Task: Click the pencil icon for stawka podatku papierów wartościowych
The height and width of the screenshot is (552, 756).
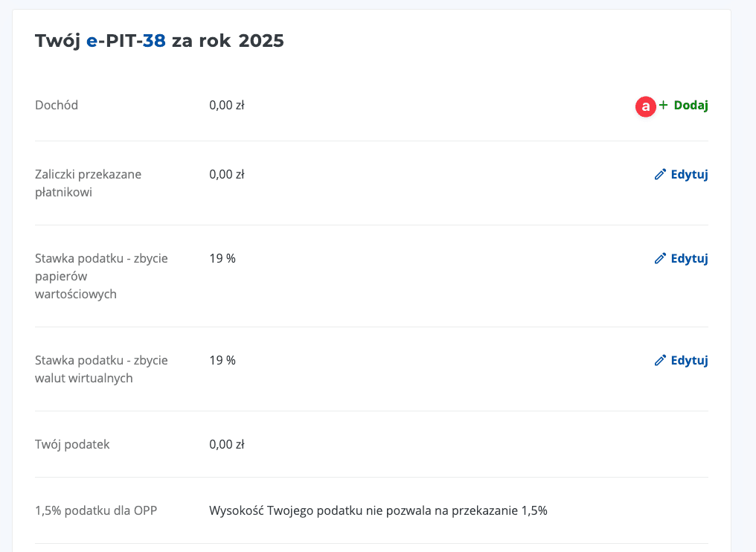Action: pyautogui.click(x=660, y=258)
